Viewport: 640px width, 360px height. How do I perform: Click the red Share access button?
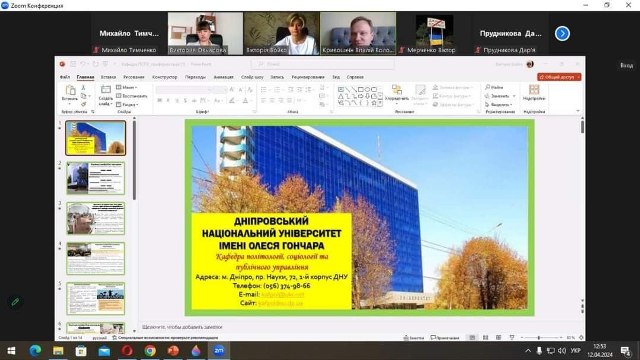[559, 77]
